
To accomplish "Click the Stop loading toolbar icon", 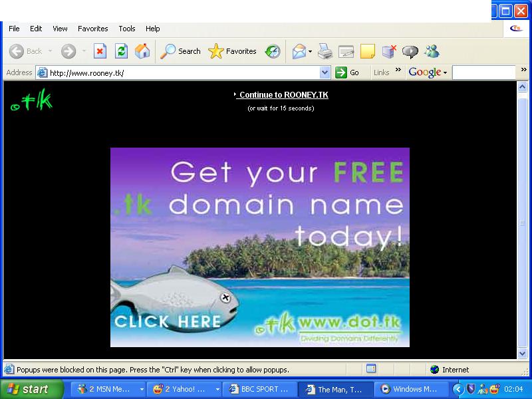I will (x=100, y=51).
